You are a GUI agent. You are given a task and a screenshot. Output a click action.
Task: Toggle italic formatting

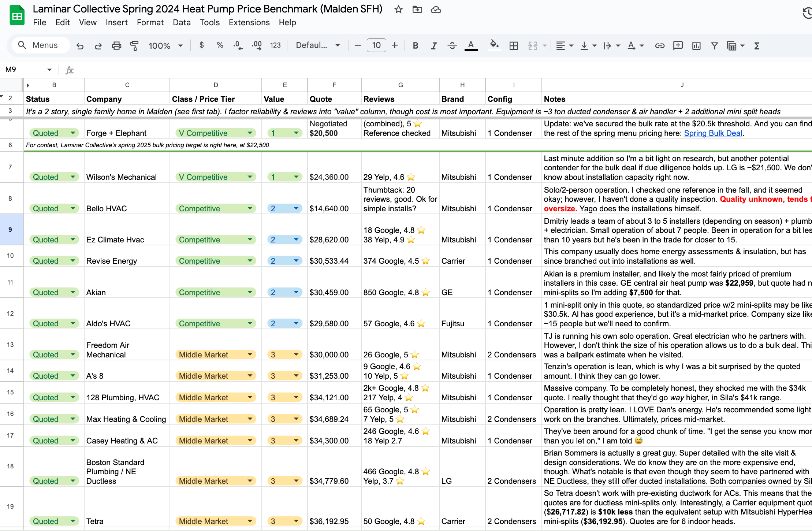pos(434,45)
